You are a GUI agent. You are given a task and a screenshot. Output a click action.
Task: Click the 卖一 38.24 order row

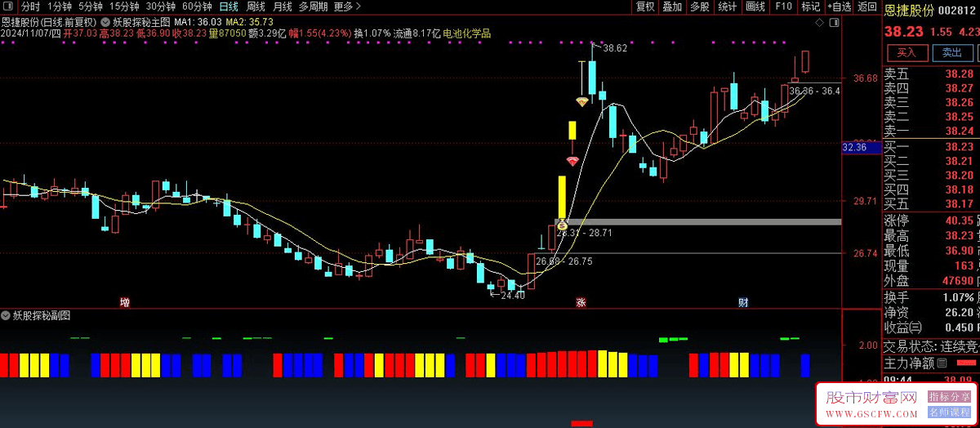click(x=931, y=131)
